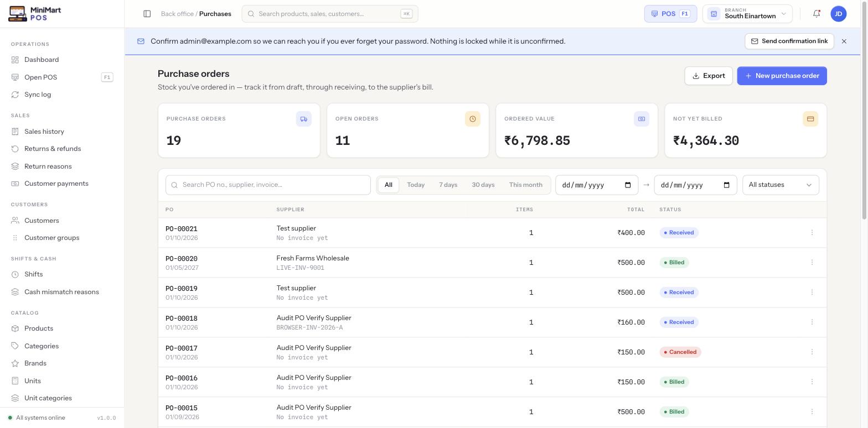This screenshot has height=428, width=868.
Task: Open row actions for PO-00015
Action: tap(812, 412)
